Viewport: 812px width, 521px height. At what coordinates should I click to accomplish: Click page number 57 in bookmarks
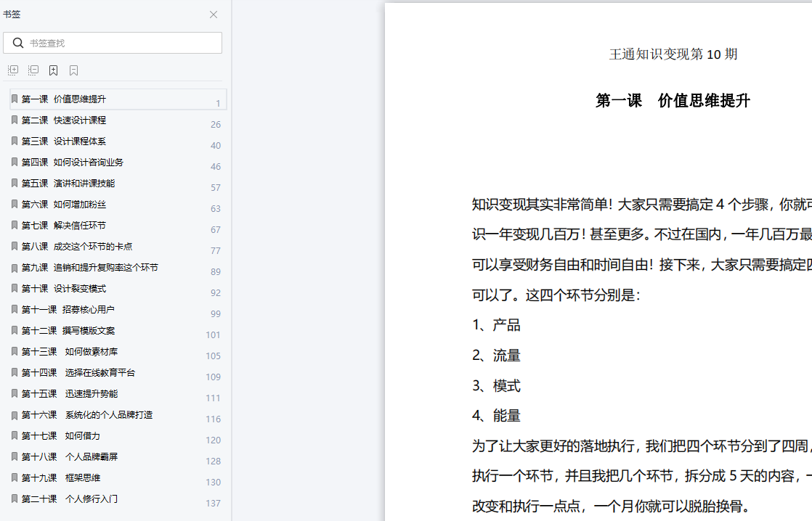(216, 188)
